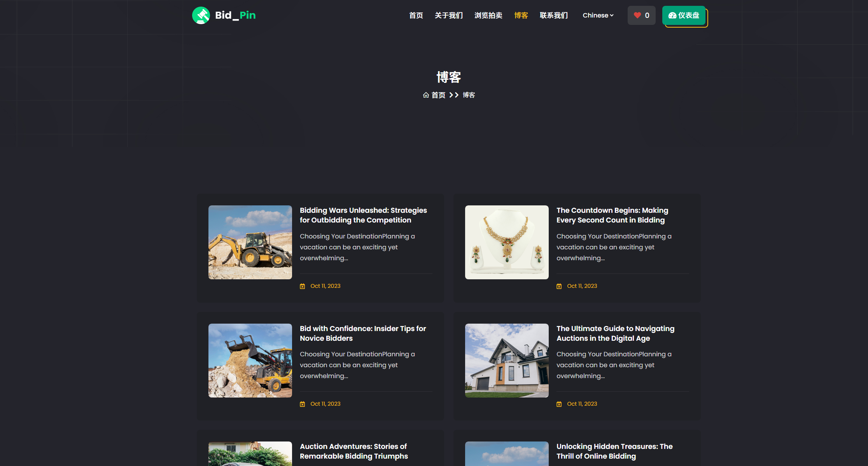Open 'Auction Adventures' article title
Viewport: 868px width, 466px height.
click(x=354, y=451)
